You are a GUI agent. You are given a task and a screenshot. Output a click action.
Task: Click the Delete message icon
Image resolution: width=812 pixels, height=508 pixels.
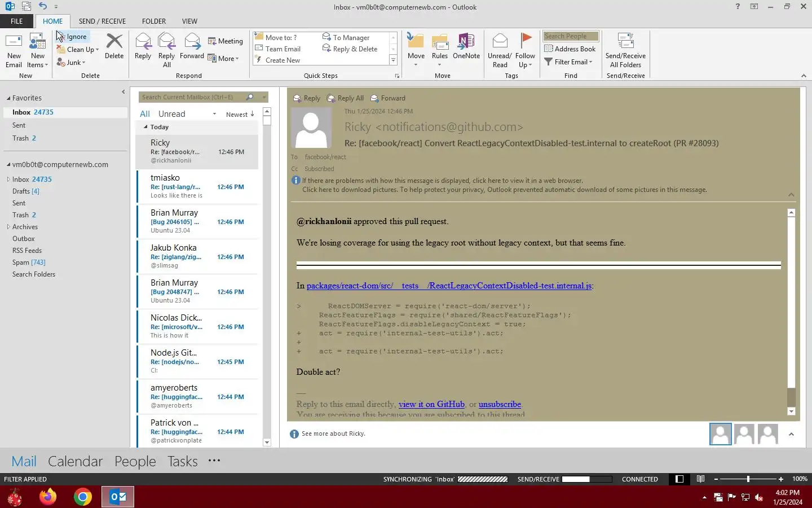[114, 46]
